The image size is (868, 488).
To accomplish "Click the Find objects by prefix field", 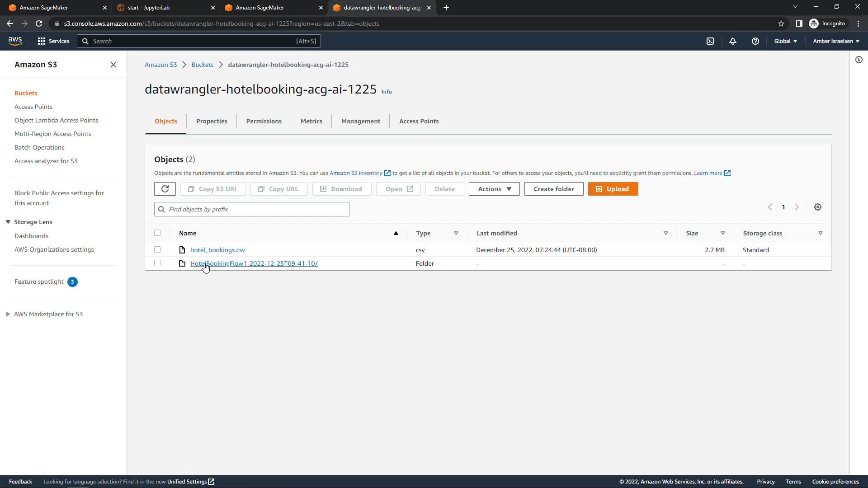I will click(252, 209).
